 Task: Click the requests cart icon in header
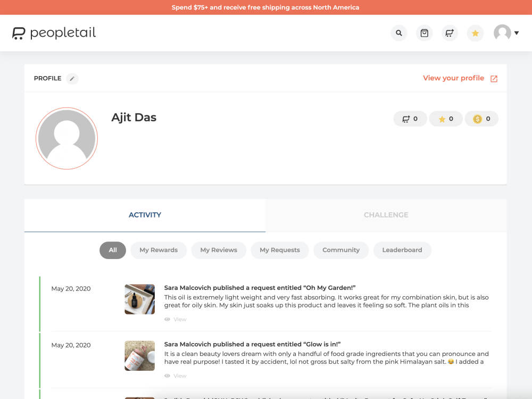[x=450, y=33]
